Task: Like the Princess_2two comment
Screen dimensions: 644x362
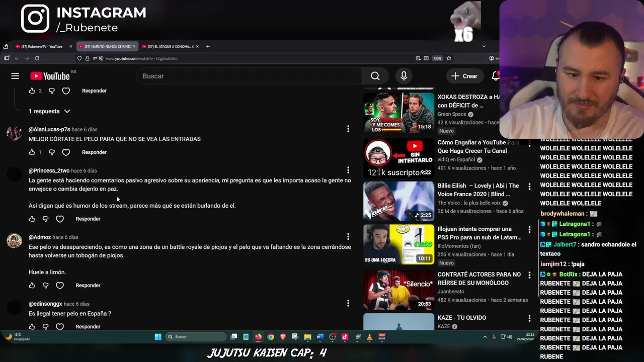Action: 32,219
